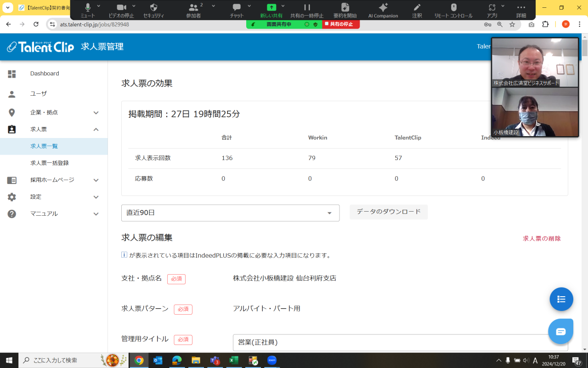Open the 直近90日 period dropdown
The width and height of the screenshot is (588, 368).
[230, 213]
